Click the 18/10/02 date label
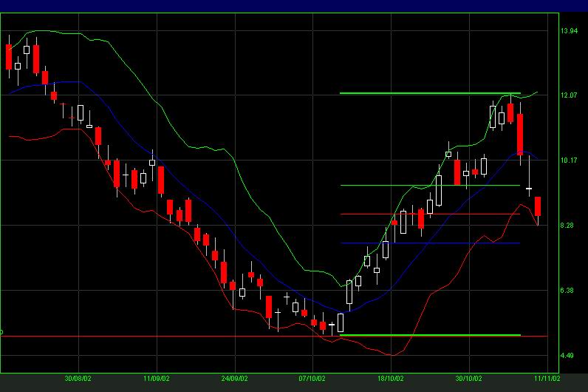This screenshot has width=588, height=392. (x=391, y=379)
